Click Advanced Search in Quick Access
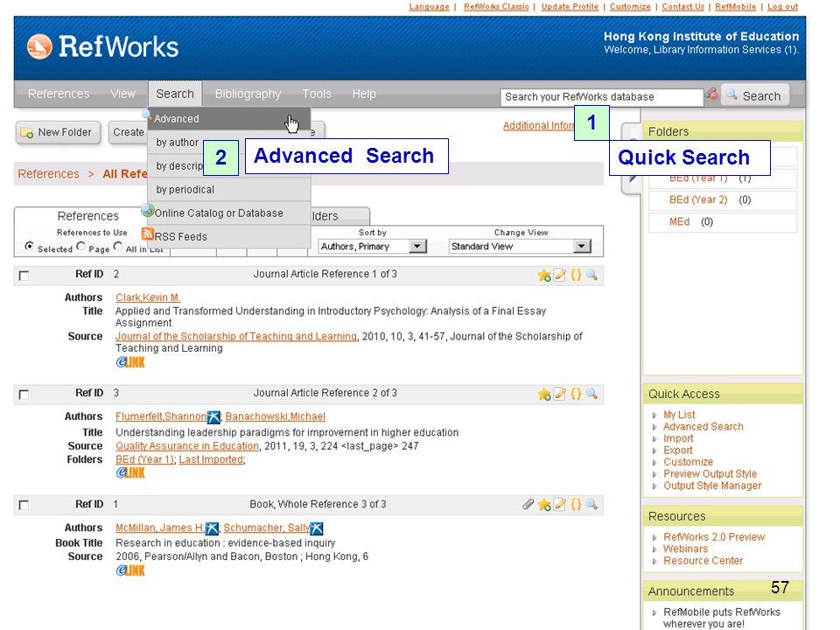Screen dimensions: 840x630 click(703, 426)
